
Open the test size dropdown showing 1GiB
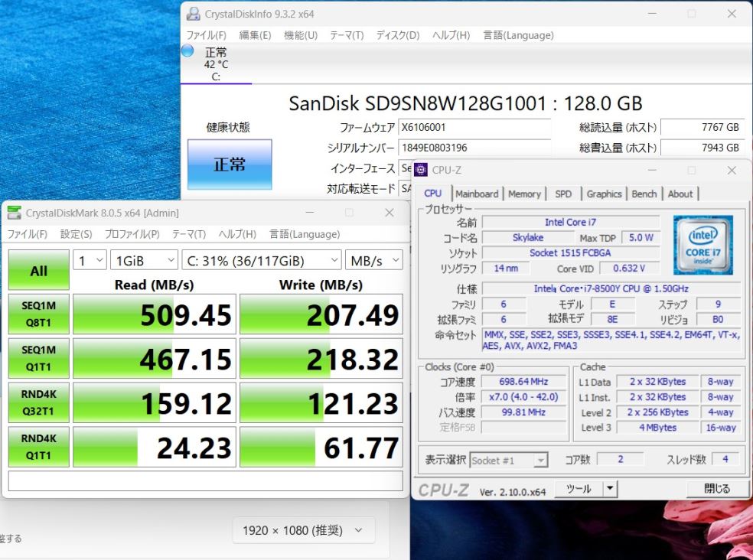click(144, 260)
